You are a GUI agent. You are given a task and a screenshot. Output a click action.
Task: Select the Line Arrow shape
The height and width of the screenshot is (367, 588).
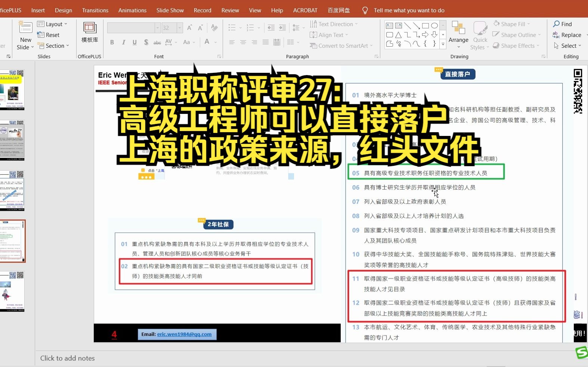click(x=417, y=26)
